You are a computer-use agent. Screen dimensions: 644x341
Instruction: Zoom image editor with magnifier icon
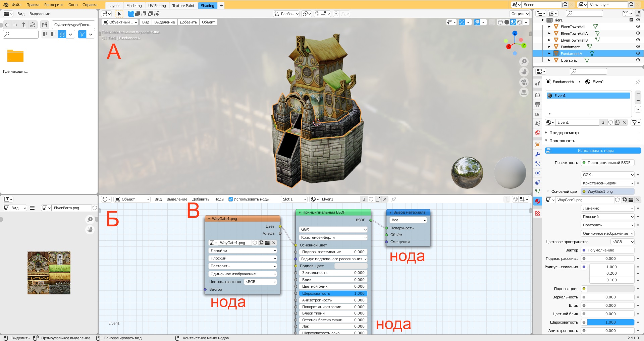90,220
